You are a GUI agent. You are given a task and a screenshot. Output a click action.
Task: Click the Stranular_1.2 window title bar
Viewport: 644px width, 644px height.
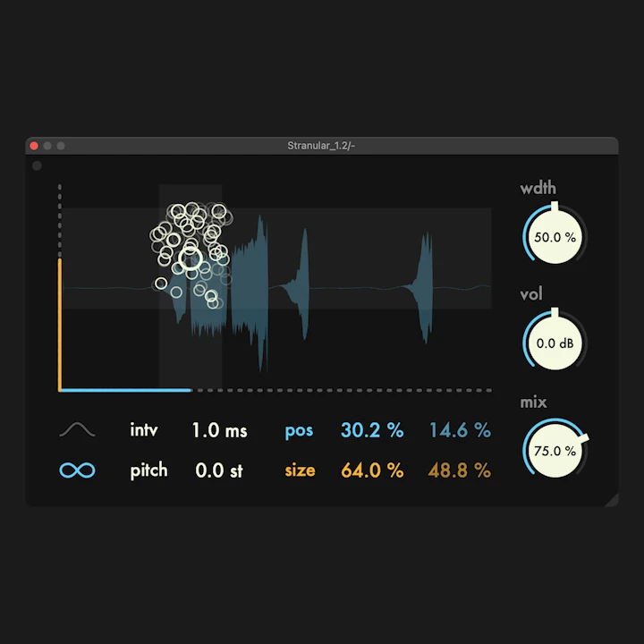click(322, 145)
